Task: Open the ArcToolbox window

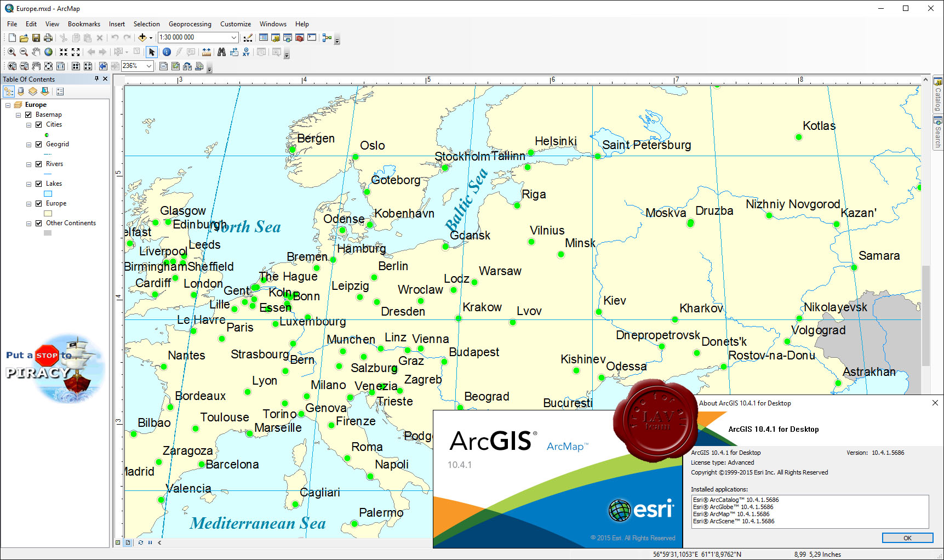Action: coord(300,38)
